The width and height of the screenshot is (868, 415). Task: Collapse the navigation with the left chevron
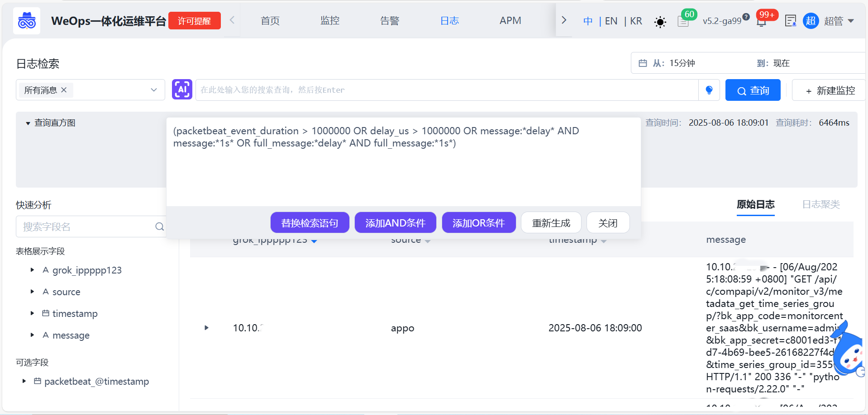tap(231, 20)
